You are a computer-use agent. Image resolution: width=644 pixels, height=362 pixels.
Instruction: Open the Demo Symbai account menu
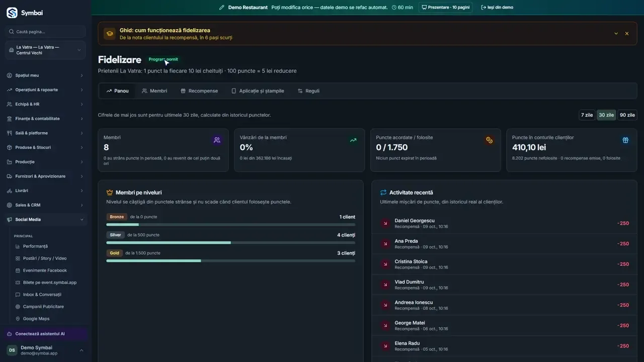45,350
